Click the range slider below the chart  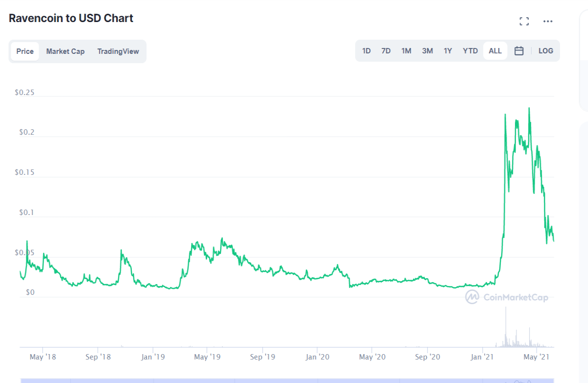(x=287, y=380)
